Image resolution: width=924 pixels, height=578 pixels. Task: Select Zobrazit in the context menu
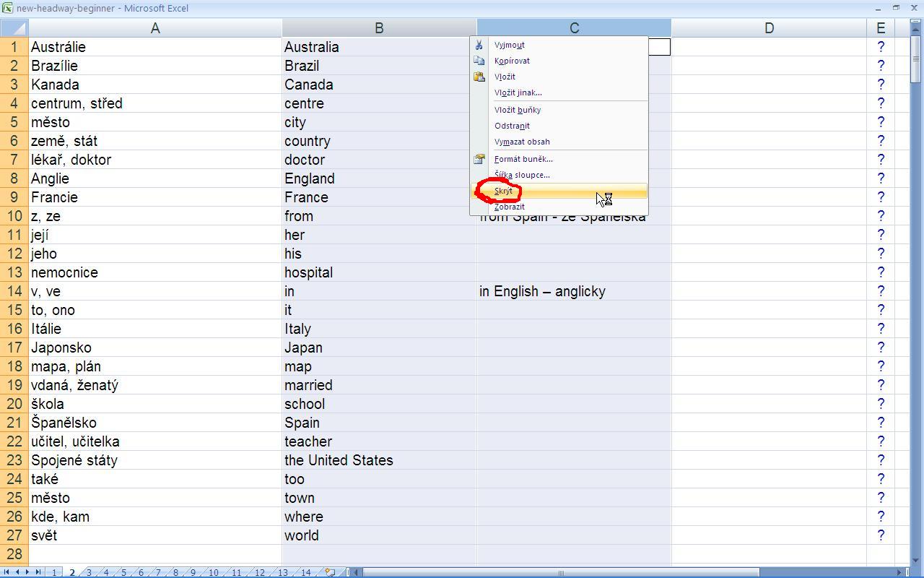pyautogui.click(x=509, y=207)
